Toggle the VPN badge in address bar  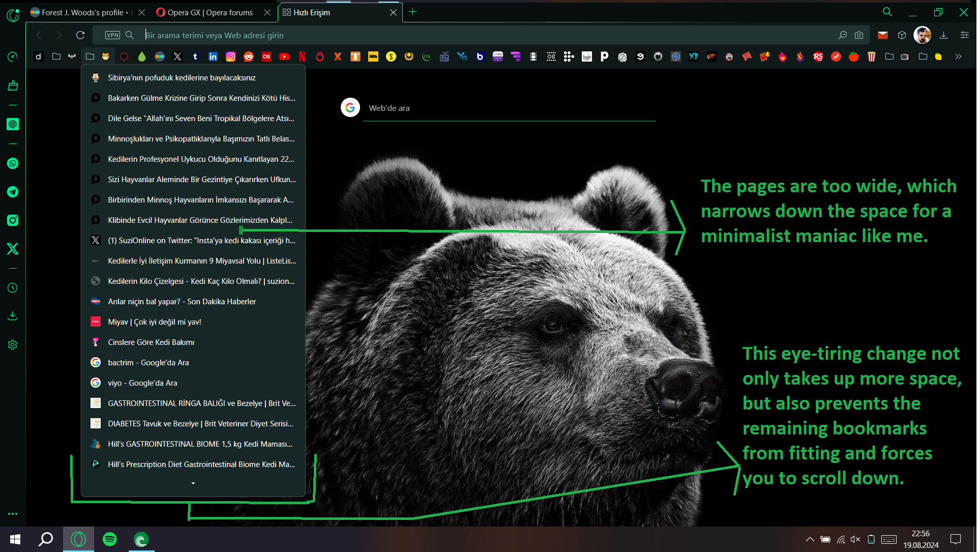(x=112, y=35)
